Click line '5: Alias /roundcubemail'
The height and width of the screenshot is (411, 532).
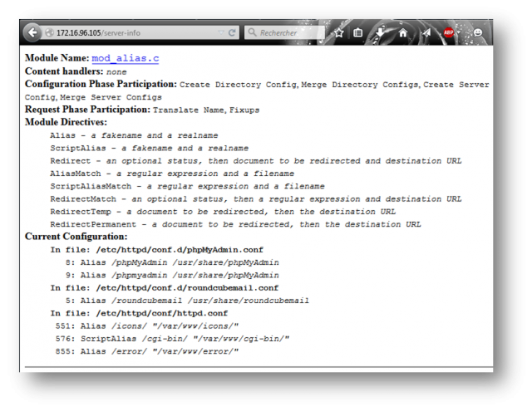(x=187, y=301)
